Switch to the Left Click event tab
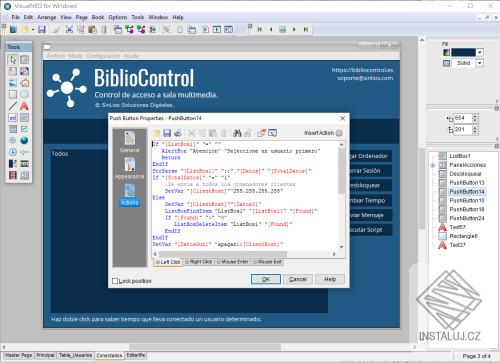The height and width of the screenshot is (363, 500). point(168,262)
